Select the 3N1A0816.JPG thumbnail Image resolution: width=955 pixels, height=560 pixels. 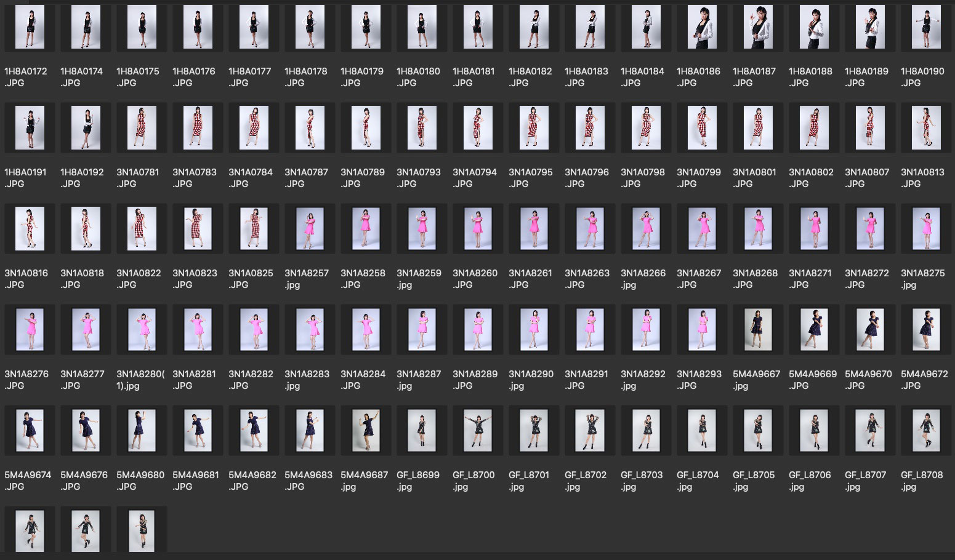30,229
